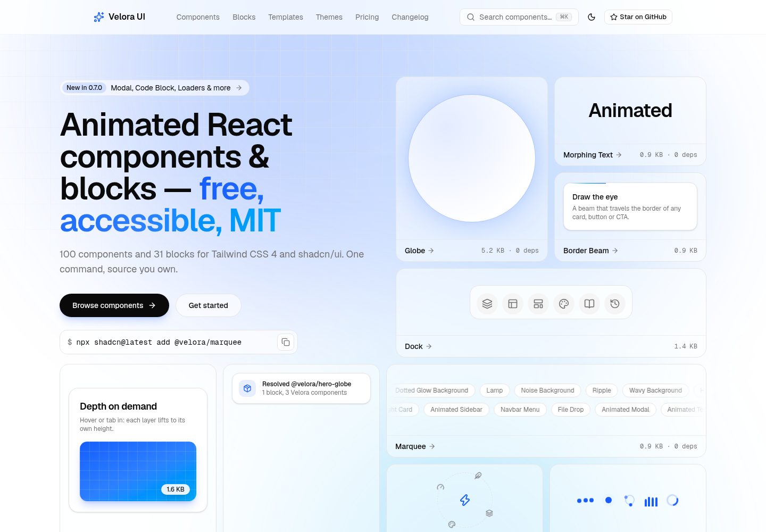Click the orbiting feather icon
This screenshot has height=532, width=766.
(x=478, y=476)
